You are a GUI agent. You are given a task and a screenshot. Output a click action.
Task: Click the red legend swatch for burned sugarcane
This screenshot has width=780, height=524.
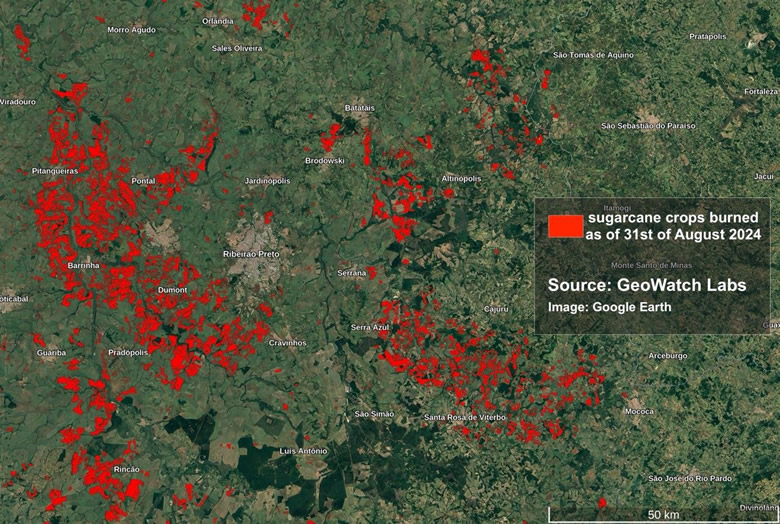pos(565,225)
